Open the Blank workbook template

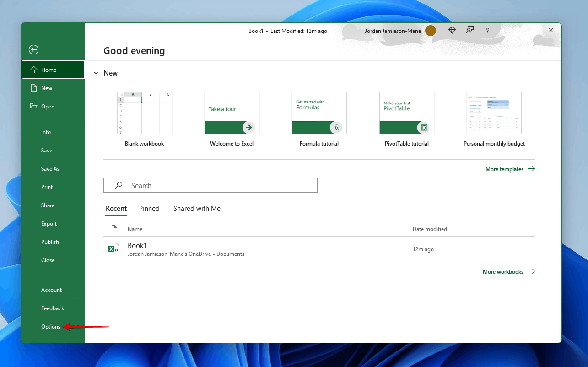pyautogui.click(x=145, y=113)
